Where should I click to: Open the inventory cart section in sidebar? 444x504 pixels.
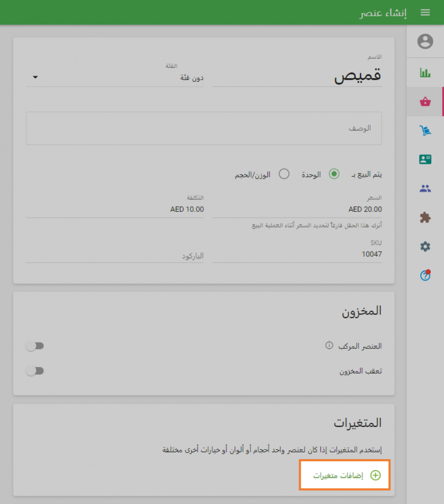[425, 130]
